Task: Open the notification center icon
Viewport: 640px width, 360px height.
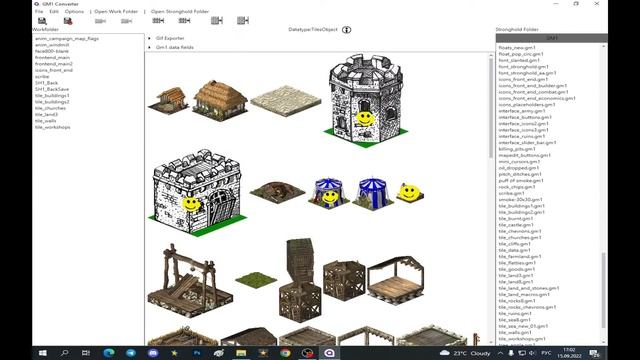Action: 594,353
